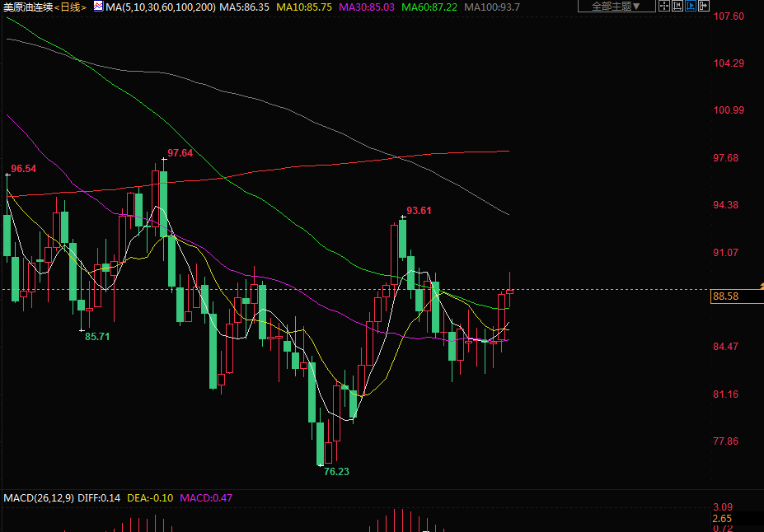Click the MA(5,10,30,60,100,200) parameters label
Screen dimensions: 764x532
click(161, 7)
